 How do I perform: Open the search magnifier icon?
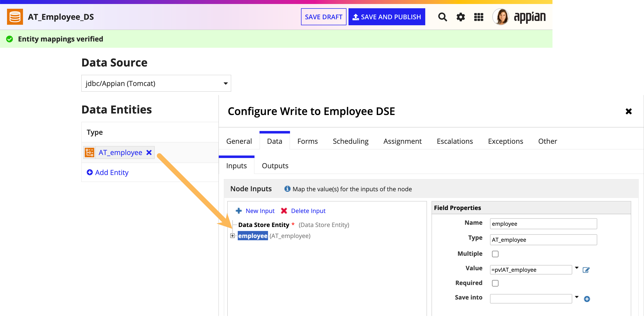[442, 17]
